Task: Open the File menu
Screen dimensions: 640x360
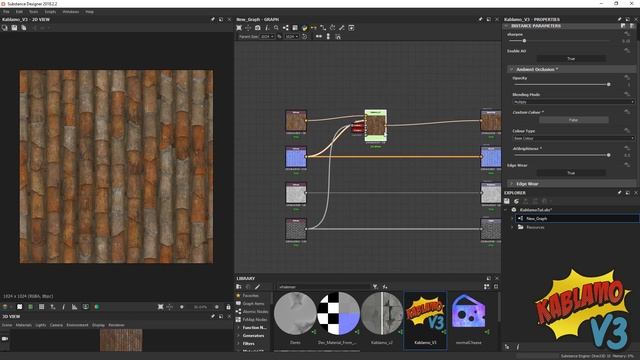Action: tap(6, 12)
